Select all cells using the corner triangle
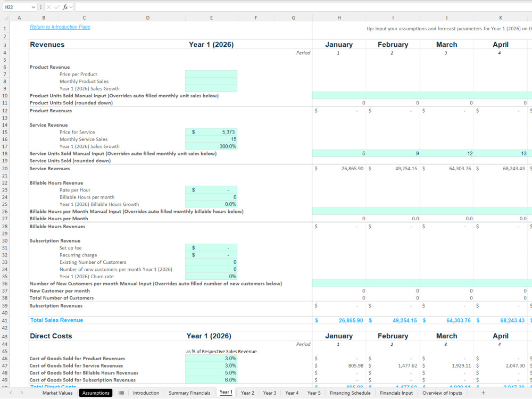Image resolution: width=532 pixels, height=399 pixels. pos(7,18)
